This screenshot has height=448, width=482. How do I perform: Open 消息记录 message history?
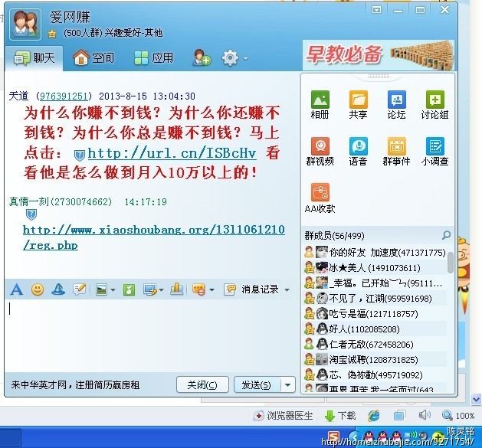(x=252, y=289)
